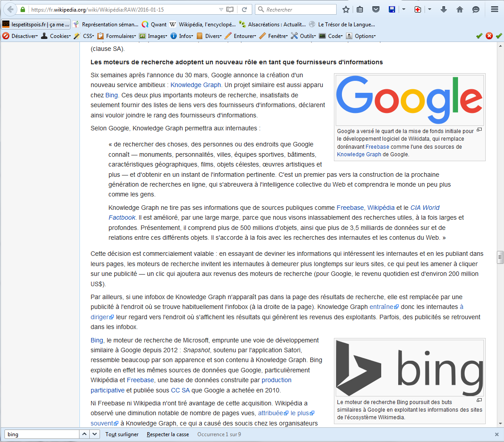The height and width of the screenshot is (442, 504).
Task: Open the Pocket icon in toolbar
Action: [x=376, y=9]
